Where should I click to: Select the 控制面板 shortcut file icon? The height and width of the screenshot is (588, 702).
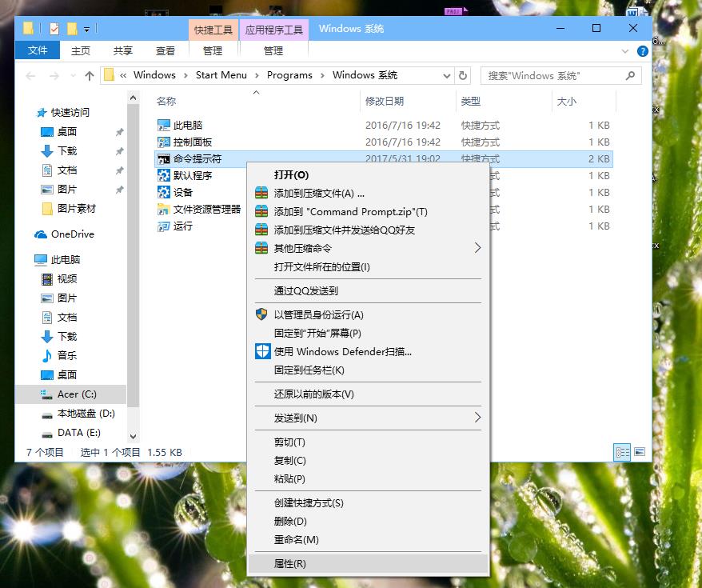(164, 142)
